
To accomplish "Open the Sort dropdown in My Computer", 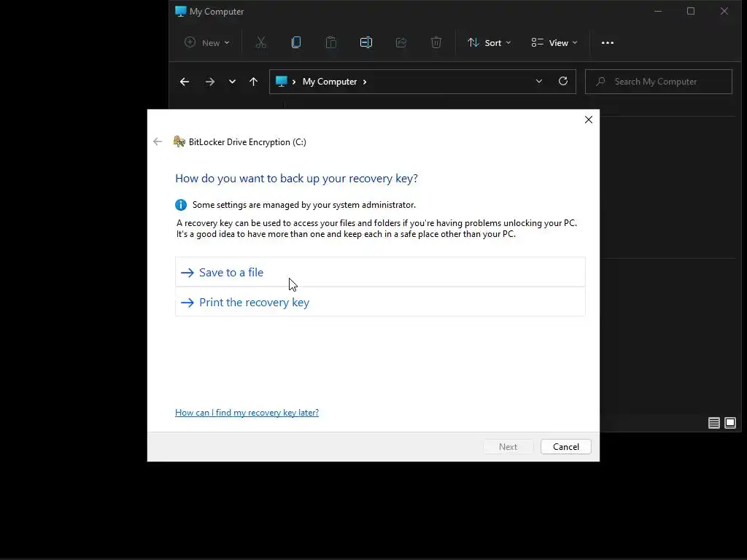I will tap(489, 43).
